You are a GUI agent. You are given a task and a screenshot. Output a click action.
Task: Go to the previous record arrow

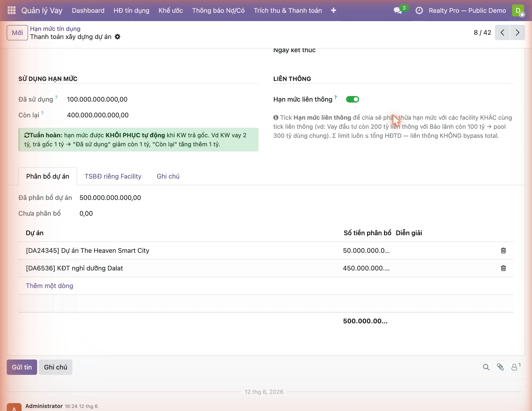click(x=502, y=32)
